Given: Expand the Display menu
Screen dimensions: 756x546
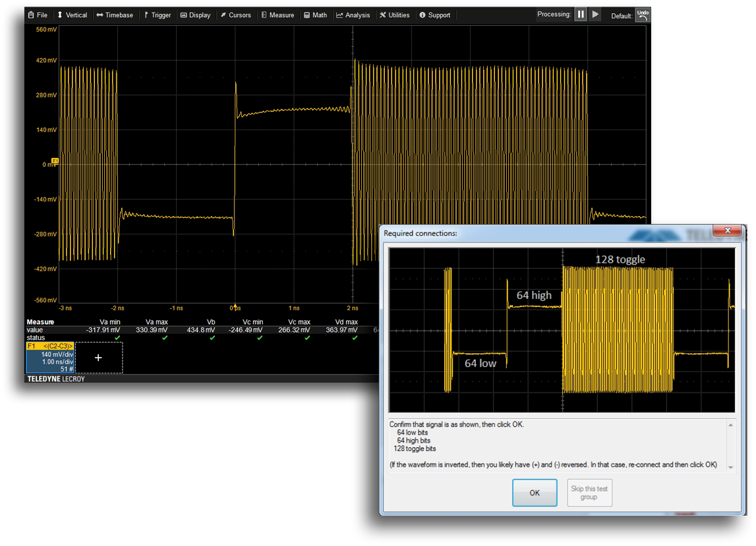Looking at the screenshot, I should [195, 15].
